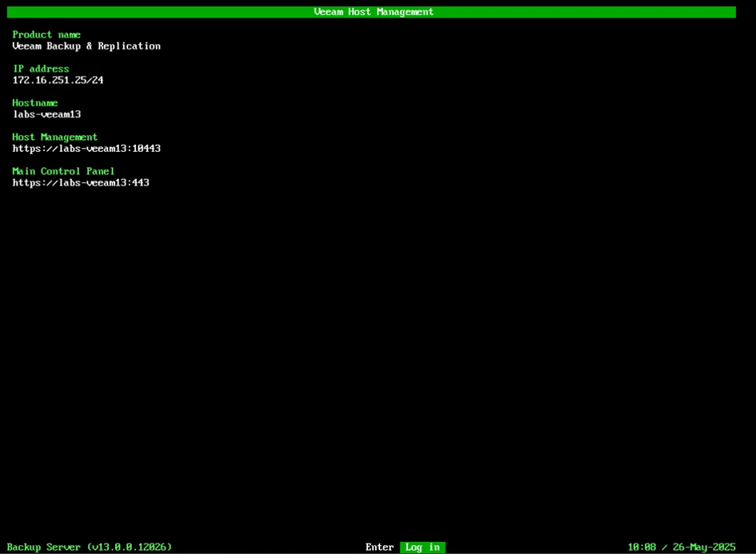The image size is (756, 554).
Task: Click the Host Management URL https://labs-veeam13:10443
Action: coord(86,149)
